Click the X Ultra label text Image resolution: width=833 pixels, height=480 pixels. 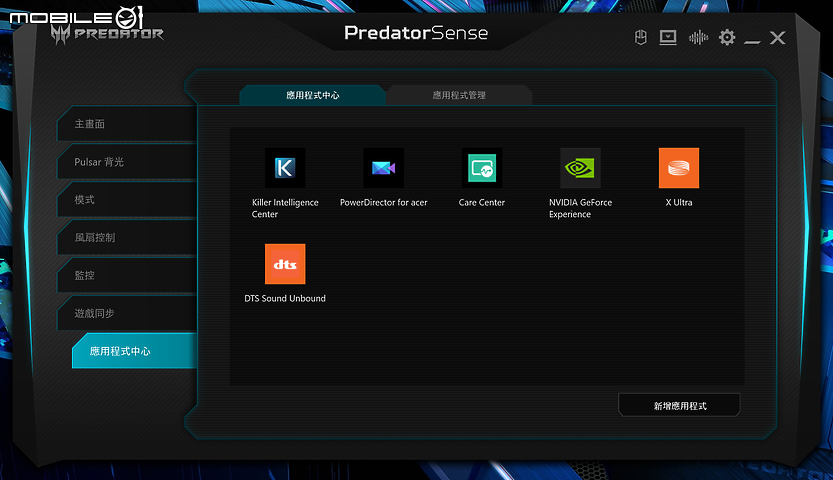(679, 202)
